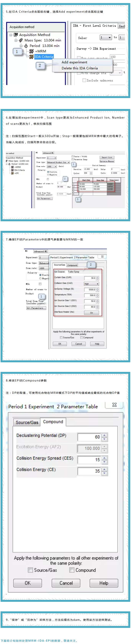Click Cancel in step 8 dialog
The image size is (131, 644).
[66, 583]
